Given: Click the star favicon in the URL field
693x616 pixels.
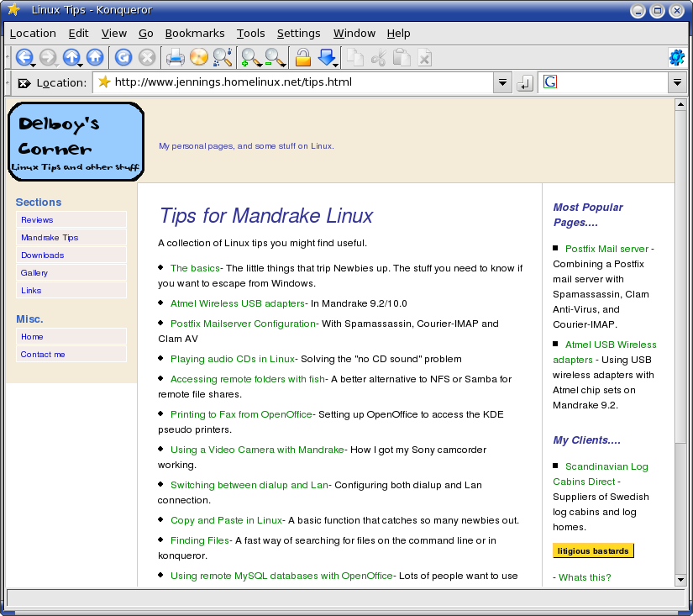Looking at the screenshot, I should click(104, 82).
